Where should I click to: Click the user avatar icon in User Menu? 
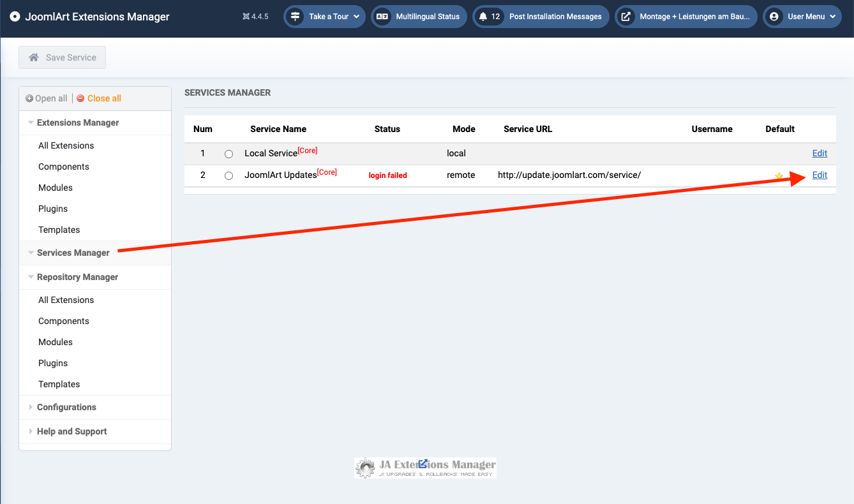coord(774,17)
